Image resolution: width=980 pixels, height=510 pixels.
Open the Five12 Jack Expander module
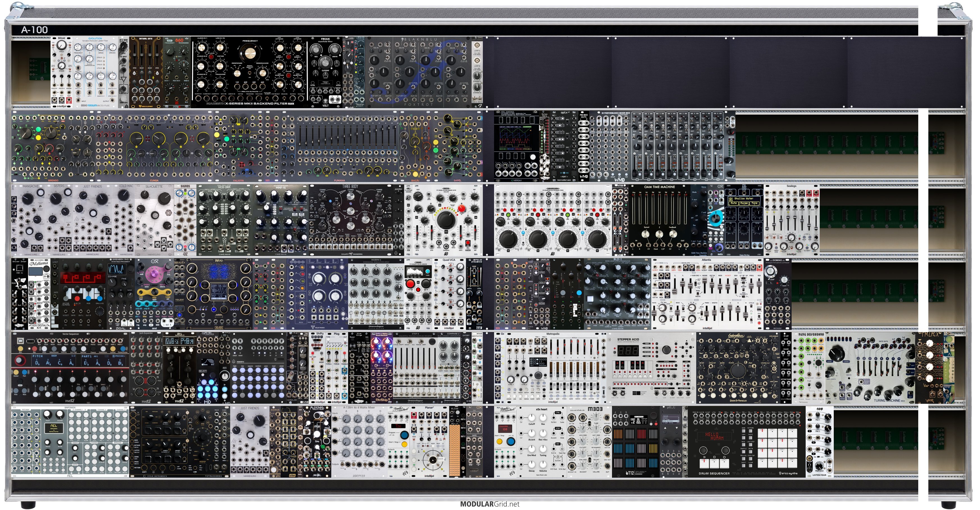pos(147,368)
